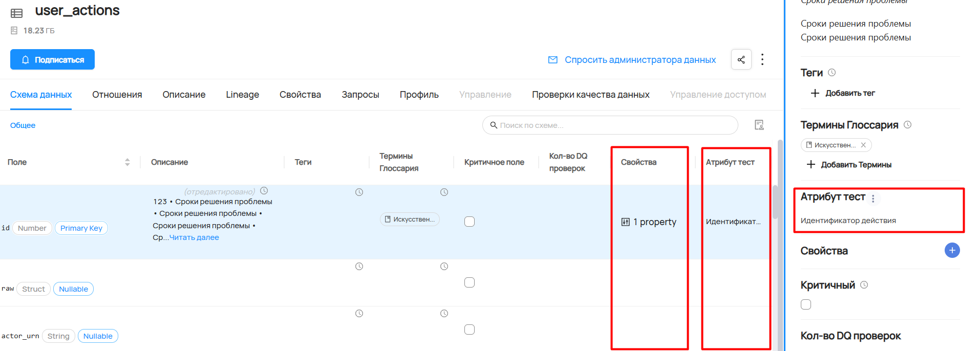Click Спросить администратора данных link

640,60
